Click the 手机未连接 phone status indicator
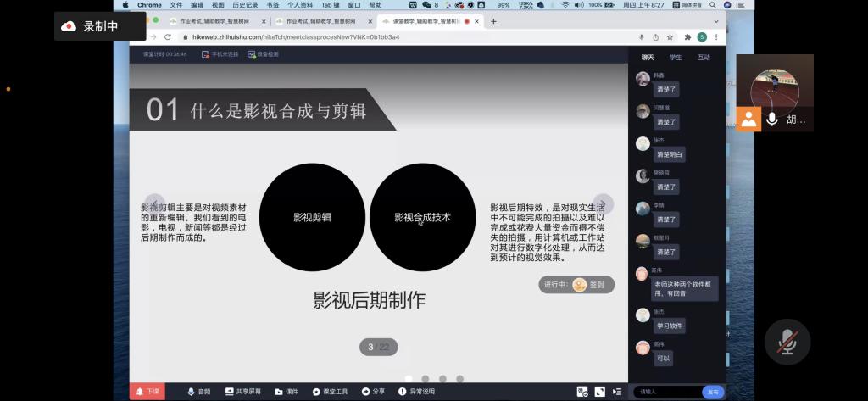Viewport: 868px width, 401px height. click(x=217, y=54)
